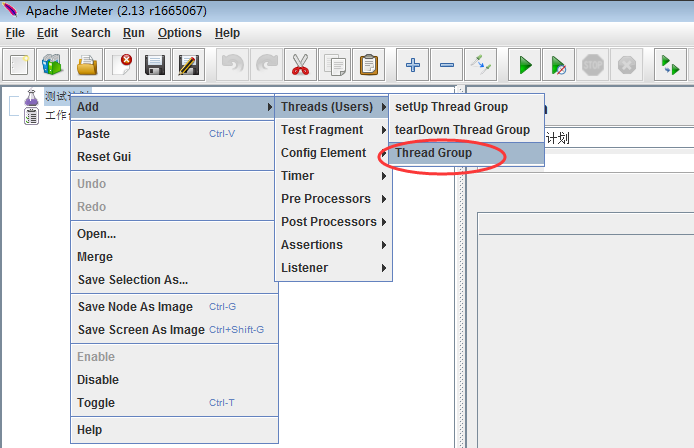Start the test with green play icon
Viewport: 694px width, 448px height.
(524, 65)
